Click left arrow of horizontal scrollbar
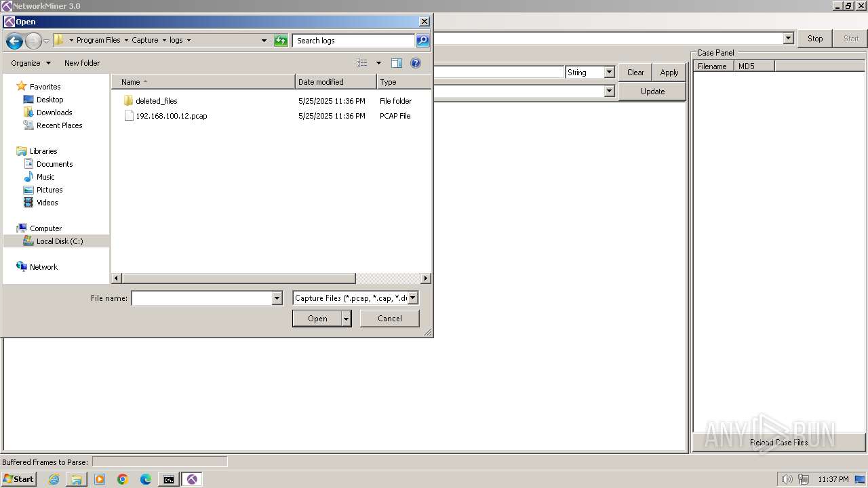Image resolution: width=868 pixels, height=488 pixels. point(117,279)
